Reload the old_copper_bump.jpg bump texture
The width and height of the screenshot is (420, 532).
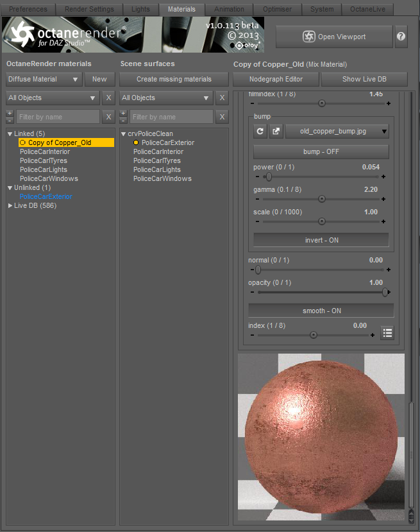[x=260, y=132]
